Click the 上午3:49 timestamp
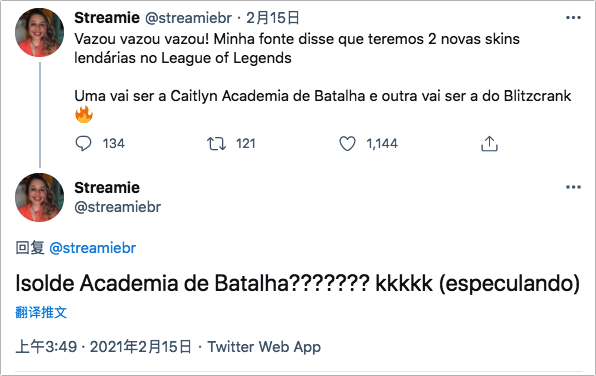The height and width of the screenshot is (376, 596). tap(46, 347)
